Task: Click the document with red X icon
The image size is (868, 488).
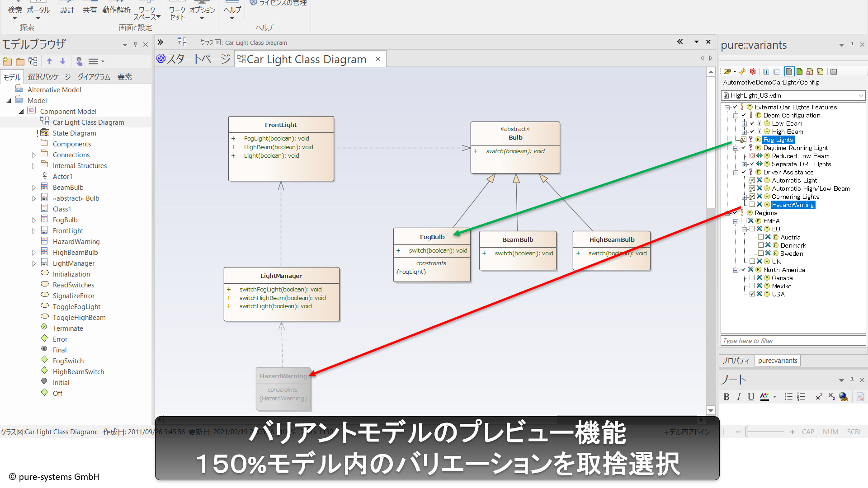Action: click(x=810, y=71)
